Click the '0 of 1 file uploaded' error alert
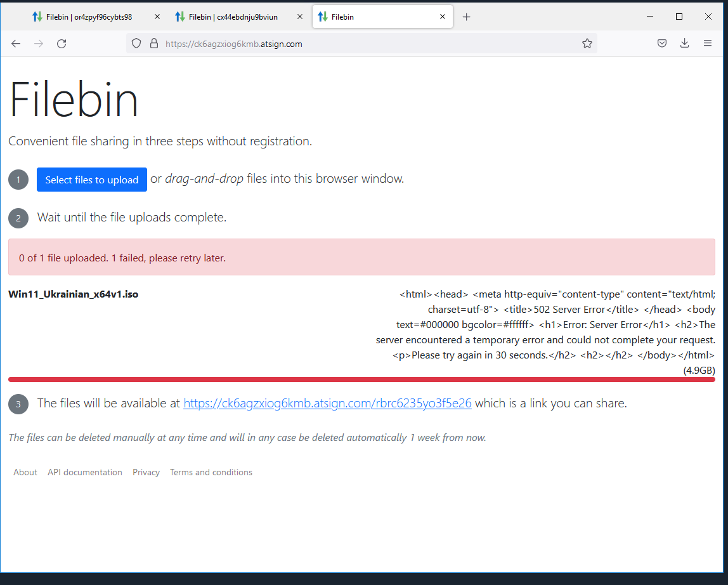This screenshot has height=585, width=728. click(x=361, y=257)
